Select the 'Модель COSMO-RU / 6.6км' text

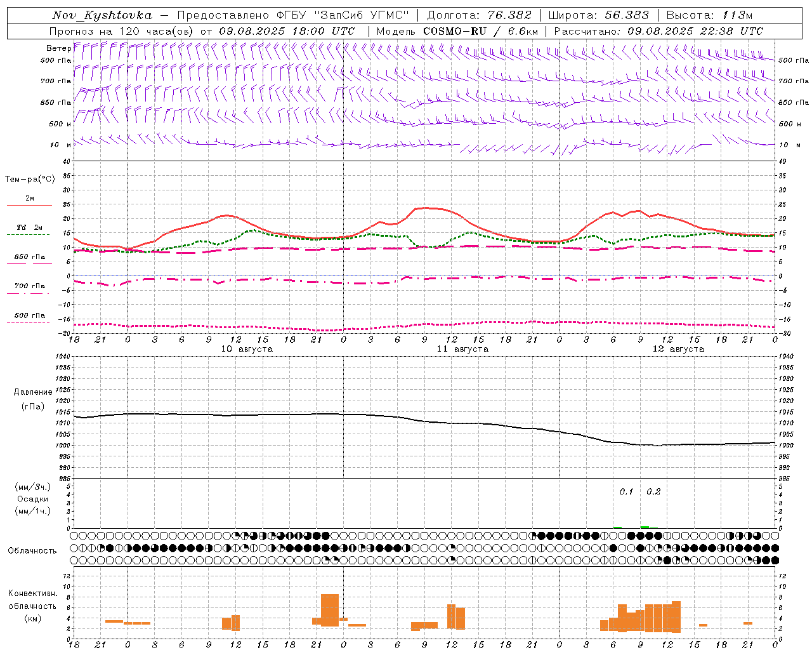click(x=457, y=31)
